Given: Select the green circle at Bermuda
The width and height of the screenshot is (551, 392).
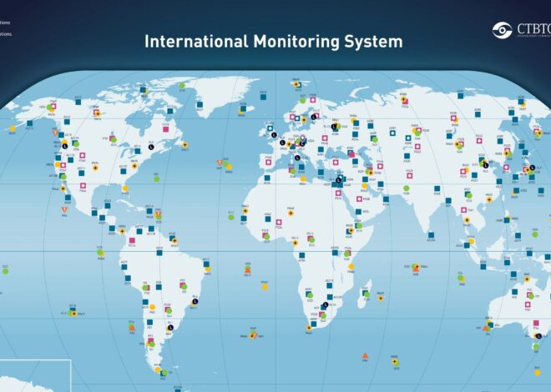Looking at the screenshot, I should coord(157,179).
